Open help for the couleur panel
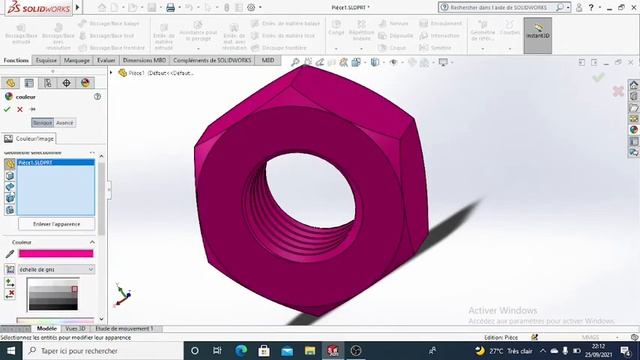This screenshot has width=640, height=360. pyautogui.click(x=97, y=97)
